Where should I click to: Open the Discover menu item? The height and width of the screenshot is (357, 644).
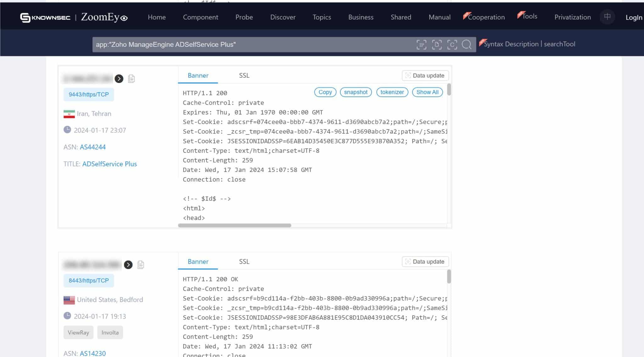pyautogui.click(x=283, y=17)
